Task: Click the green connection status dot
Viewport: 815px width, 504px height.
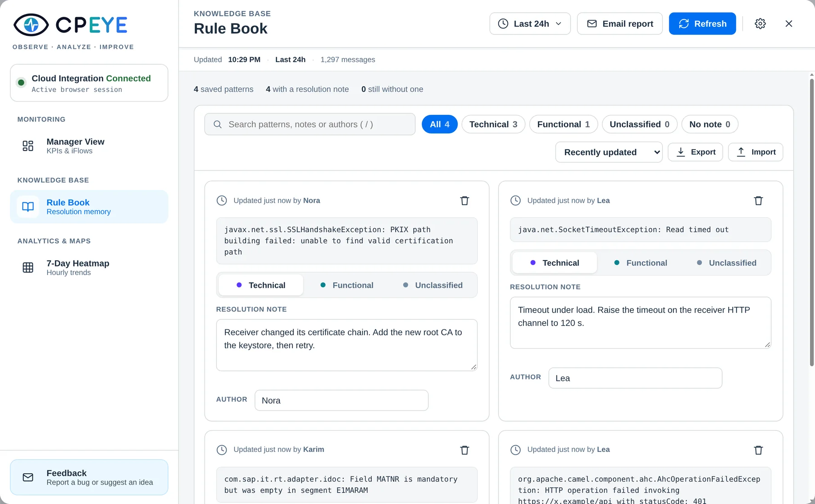Action: (21, 82)
